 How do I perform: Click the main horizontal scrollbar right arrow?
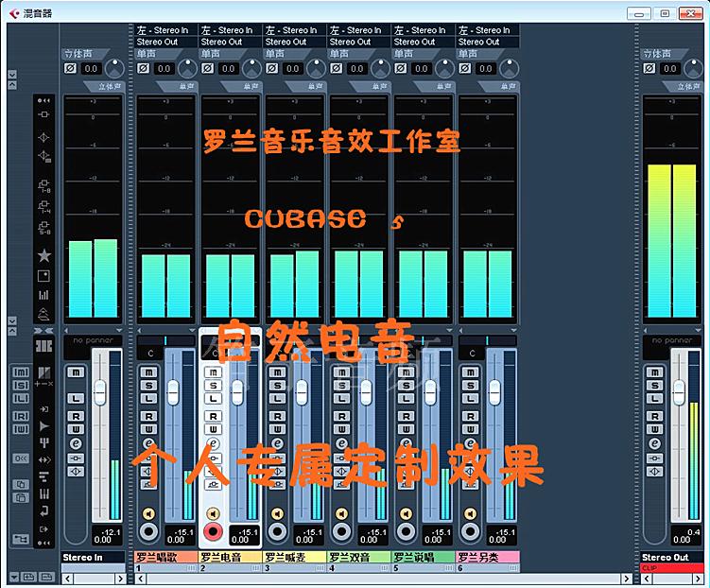(x=626, y=579)
